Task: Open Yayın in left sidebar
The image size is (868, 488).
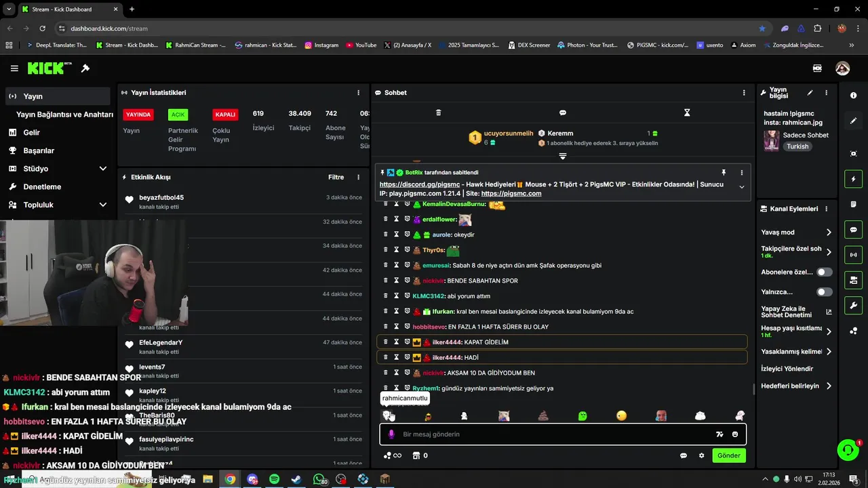Action: coord(58,96)
